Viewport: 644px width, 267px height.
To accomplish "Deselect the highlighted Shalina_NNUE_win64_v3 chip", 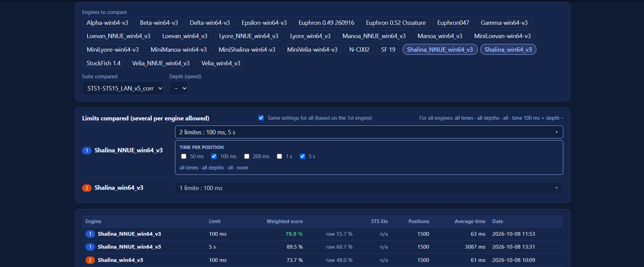I will pyautogui.click(x=440, y=50).
